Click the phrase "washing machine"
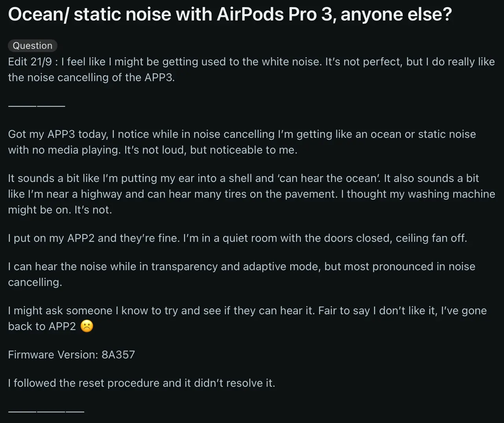The height and width of the screenshot is (423, 504). point(452,194)
